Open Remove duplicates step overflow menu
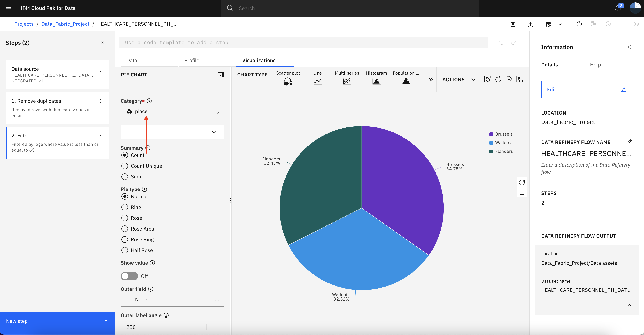 (100, 101)
